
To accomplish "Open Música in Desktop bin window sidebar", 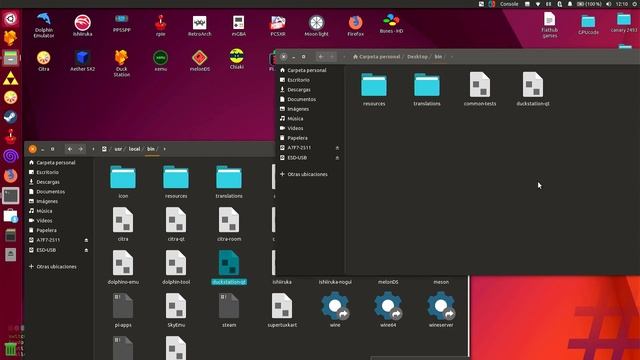I will pyautogui.click(x=295, y=118).
